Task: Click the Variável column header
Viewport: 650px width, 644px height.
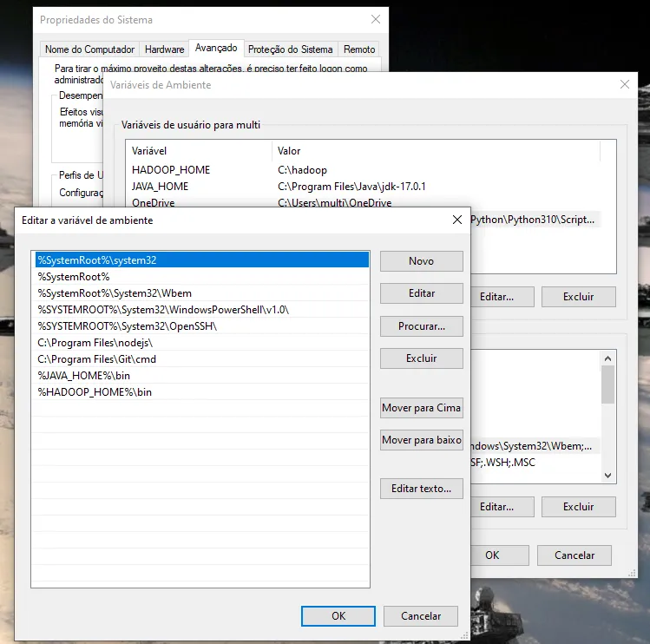Action: click(x=199, y=151)
